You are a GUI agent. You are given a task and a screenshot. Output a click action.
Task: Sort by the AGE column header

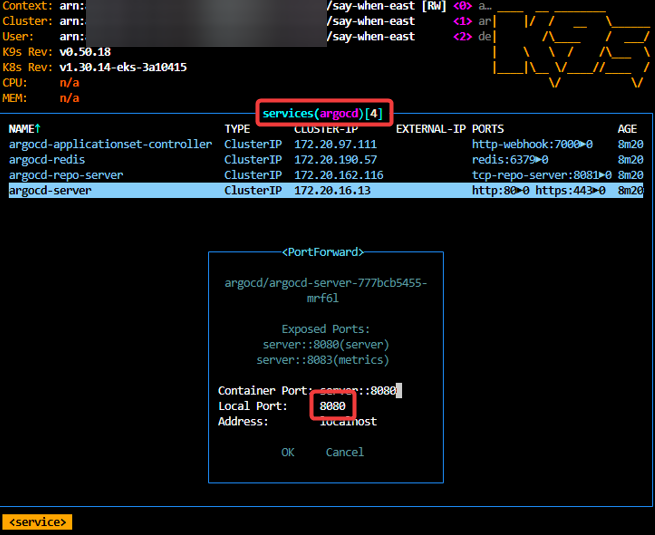(x=627, y=129)
